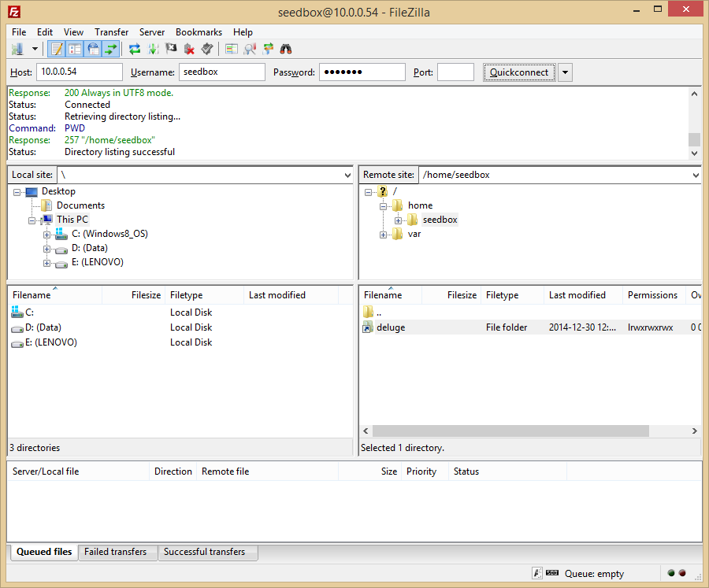
Task: Refresh the file and folder lists
Action: pos(134,49)
